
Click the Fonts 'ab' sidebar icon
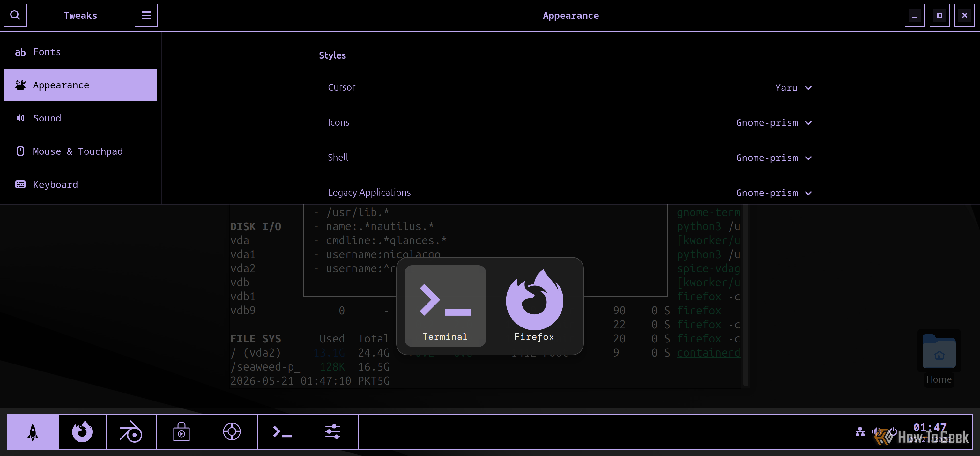click(x=20, y=52)
